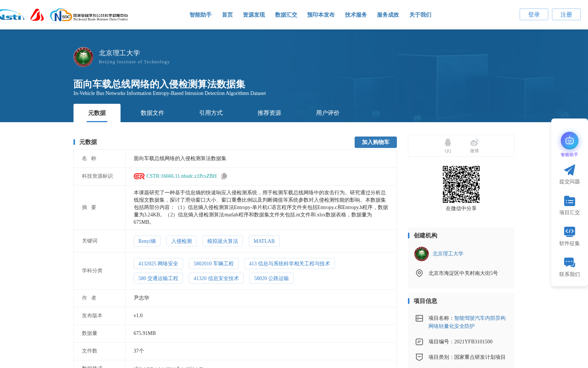Click the project category icon

point(419,357)
